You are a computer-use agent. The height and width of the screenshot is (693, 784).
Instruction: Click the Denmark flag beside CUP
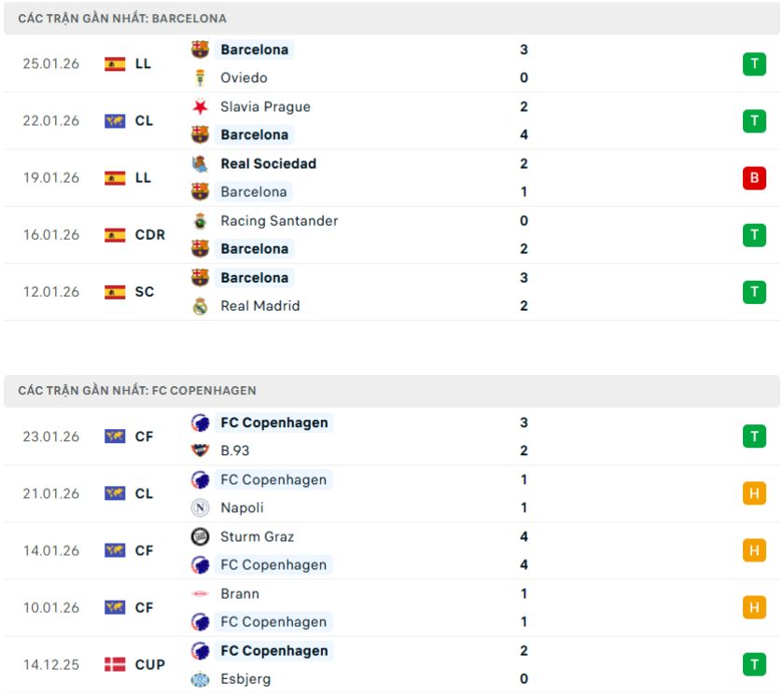click(x=115, y=665)
